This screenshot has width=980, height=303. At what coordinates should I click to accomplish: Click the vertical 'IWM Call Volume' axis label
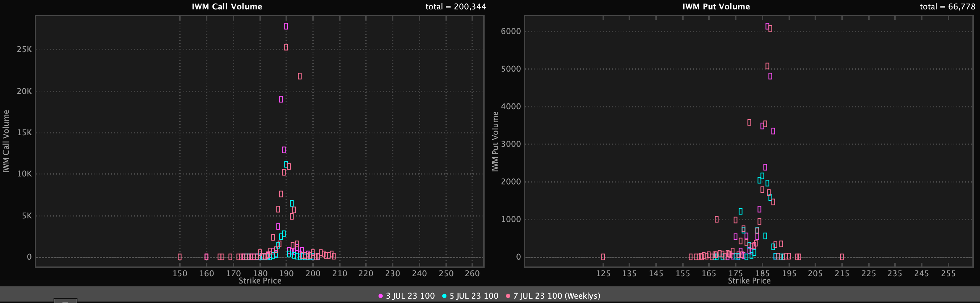click(x=6, y=141)
